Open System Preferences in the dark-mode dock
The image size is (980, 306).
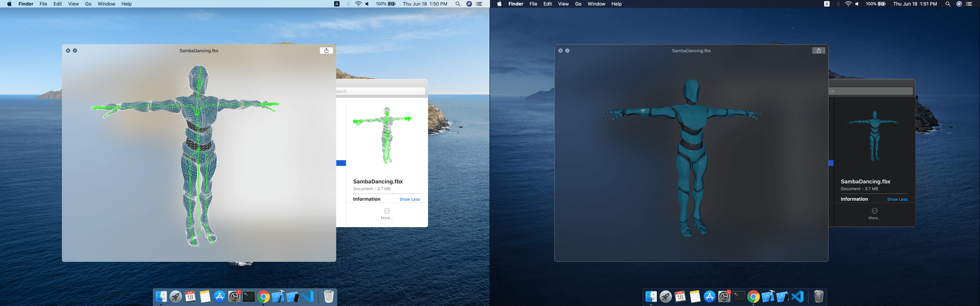point(724,296)
